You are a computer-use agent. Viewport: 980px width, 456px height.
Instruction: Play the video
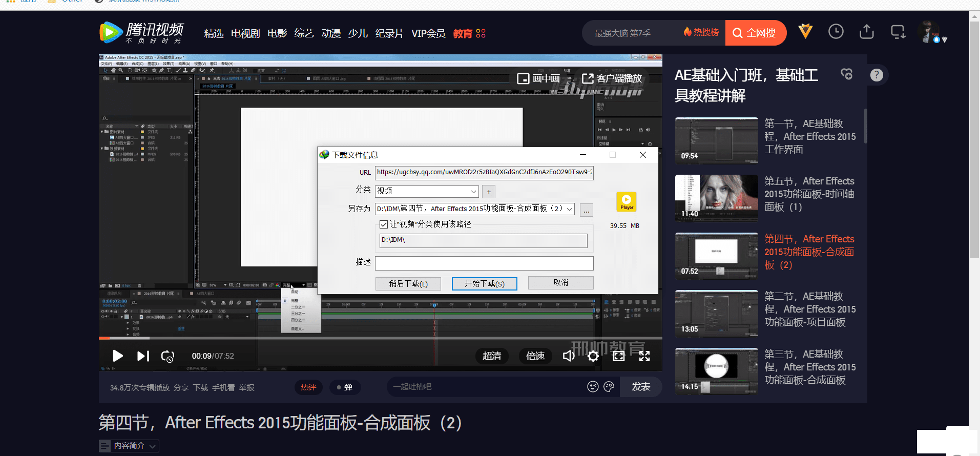(x=118, y=356)
